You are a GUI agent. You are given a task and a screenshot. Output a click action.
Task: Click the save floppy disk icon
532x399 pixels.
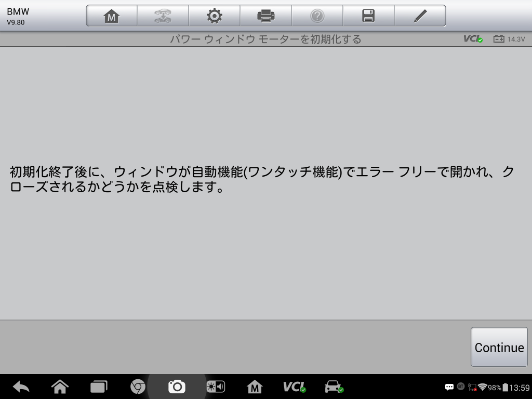click(x=368, y=16)
